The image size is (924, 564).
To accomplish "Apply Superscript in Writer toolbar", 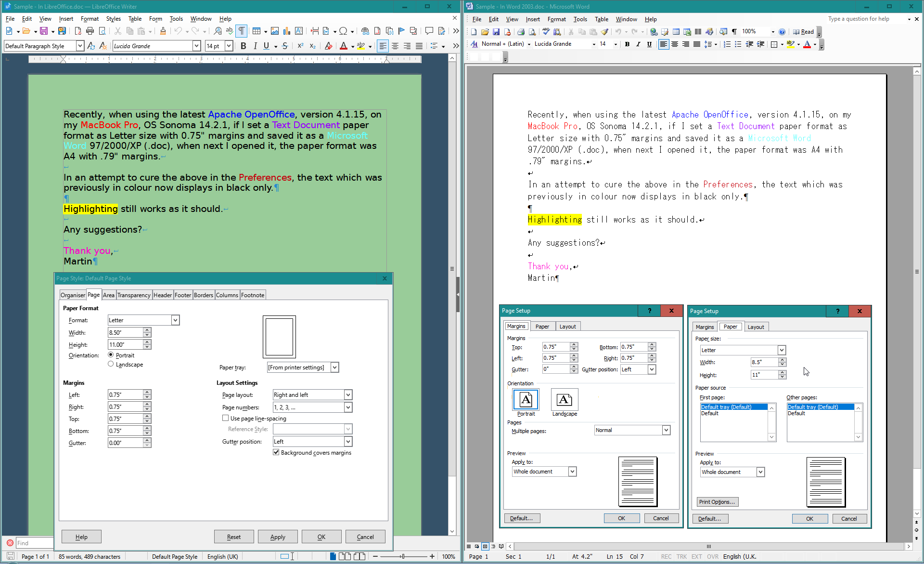I will point(300,46).
